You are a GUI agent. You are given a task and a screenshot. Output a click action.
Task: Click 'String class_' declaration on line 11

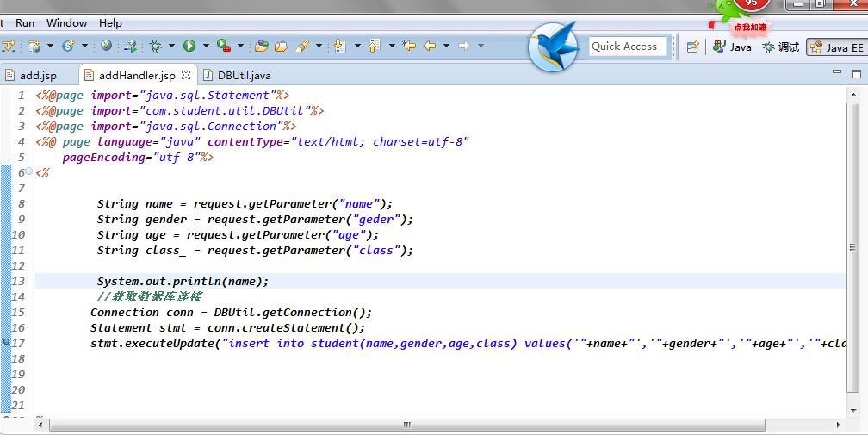[142, 250]
